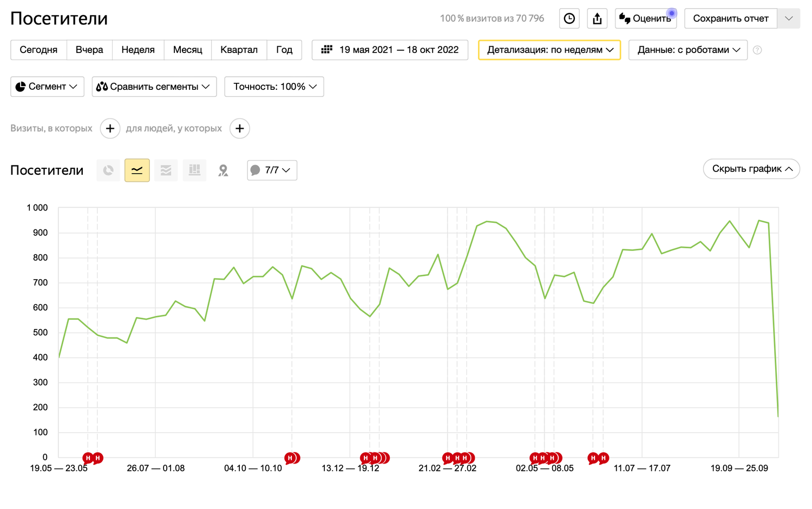The height and width of the screenshot is (509, 812).
Task: Add a condition for Визиты, в которых
Action: pyautogui.click(x=110, y=129)
